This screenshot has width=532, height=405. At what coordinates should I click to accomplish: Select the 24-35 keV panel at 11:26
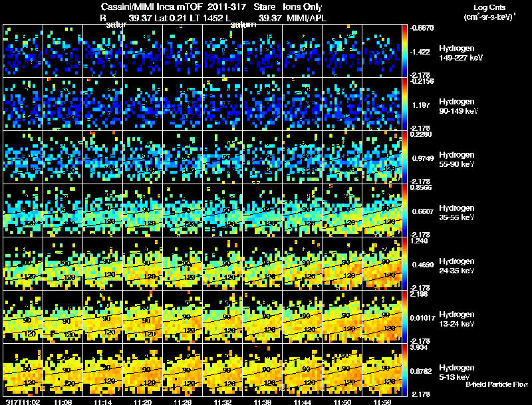click(182, 264)
